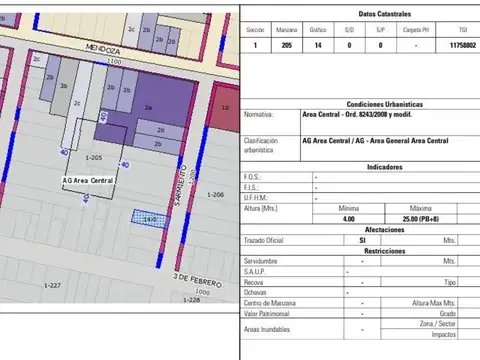The height and width of the screenshot is (360, 480).
Task: Click the U.F.H.M. row label
Action: tap(256, 198)
